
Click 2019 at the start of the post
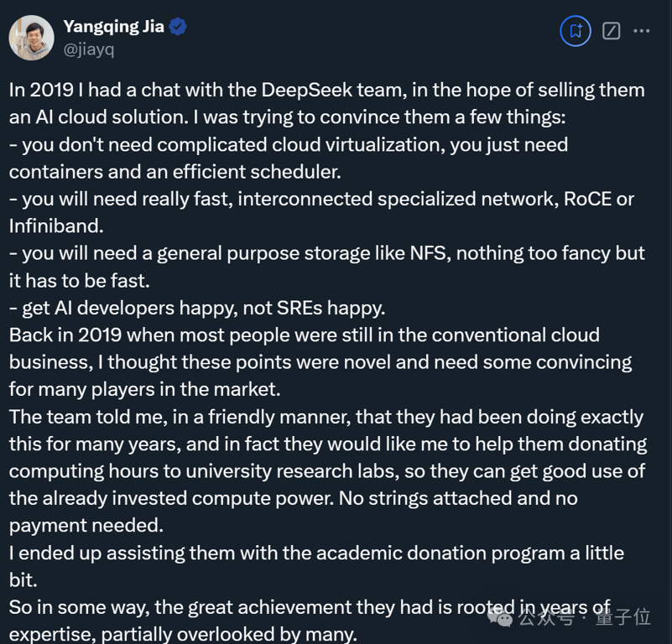pos(51,90)
